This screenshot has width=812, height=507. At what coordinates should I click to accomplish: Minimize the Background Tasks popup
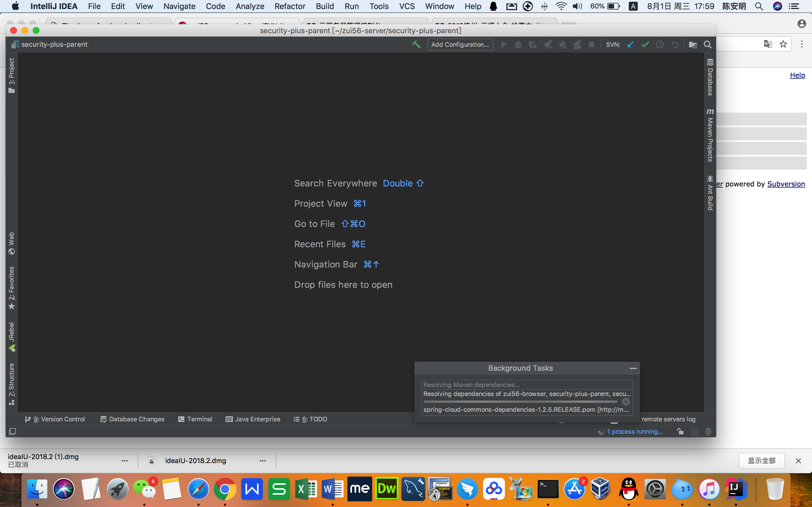(x=633, y=368)
